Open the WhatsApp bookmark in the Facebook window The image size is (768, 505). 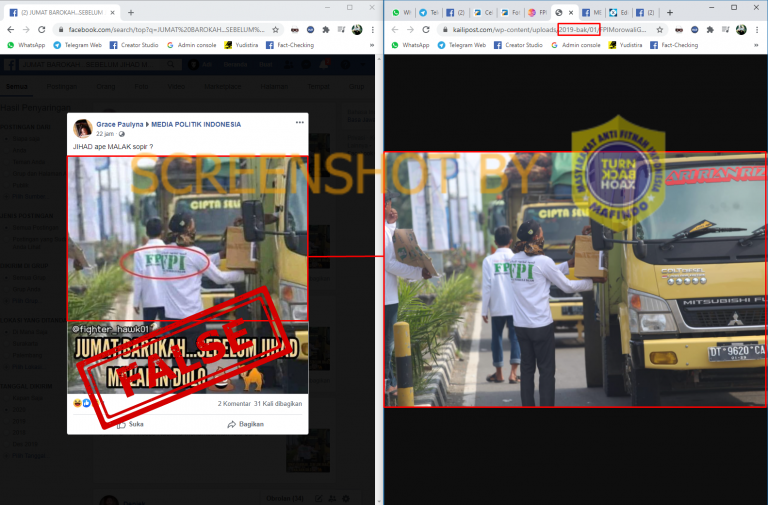tap(26, 45)
